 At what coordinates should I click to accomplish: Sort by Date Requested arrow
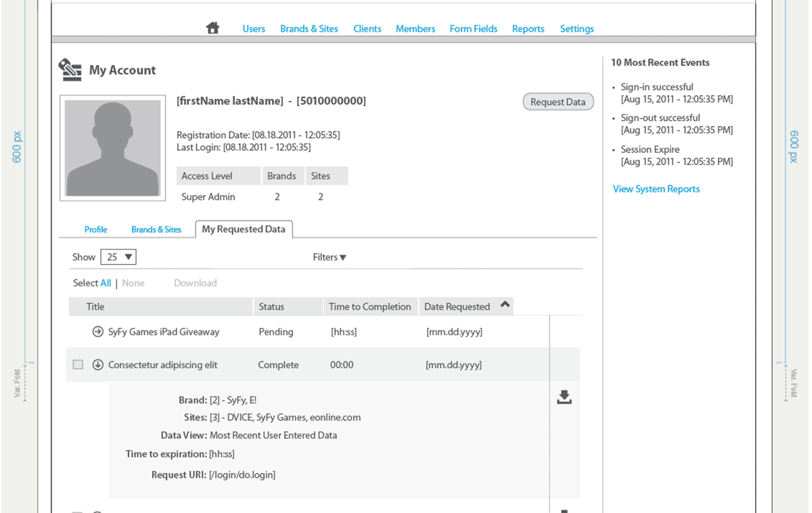coord(504,305)
